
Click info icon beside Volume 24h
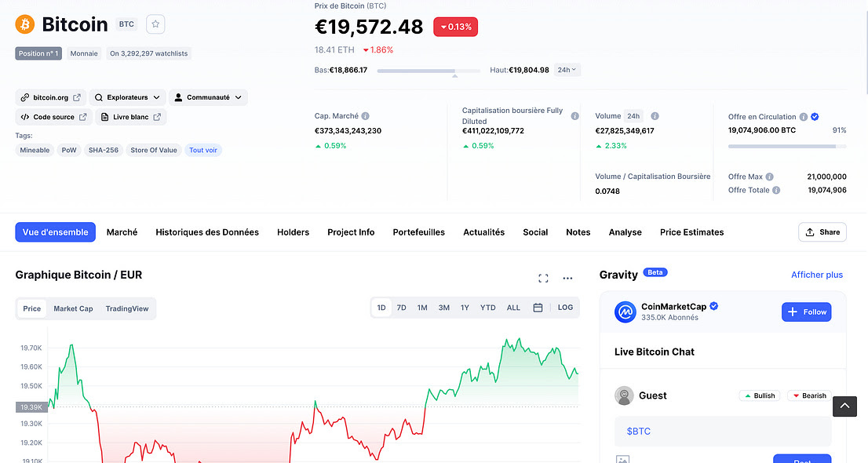655,116
